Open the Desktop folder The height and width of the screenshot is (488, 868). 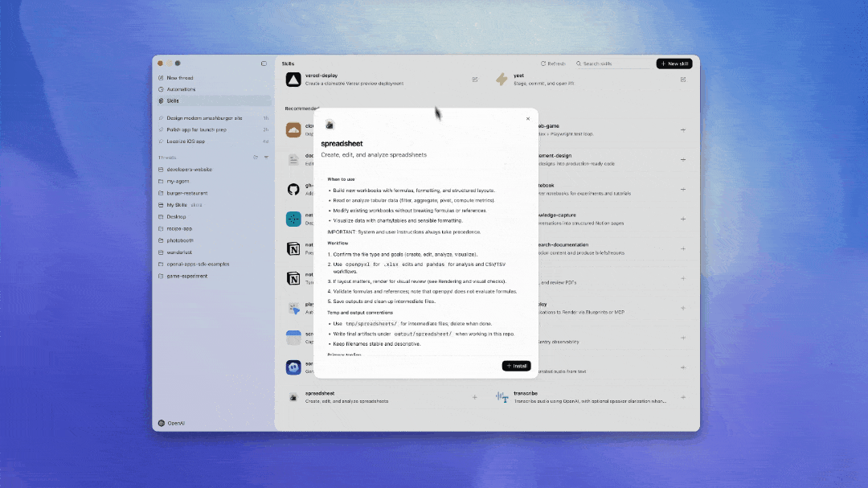pyautogui.click(x=214, y=216)
